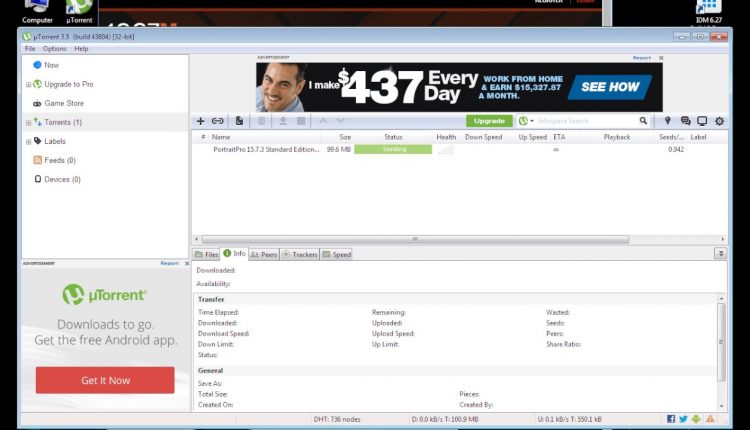Viewport: 750px width, 430px height.
Task: Close the sidebar advertisement
Action: coord(187,264)
